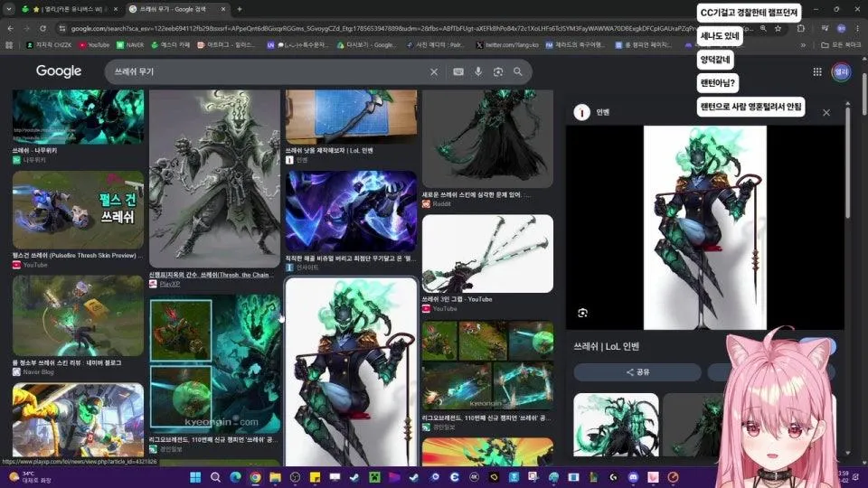The width and height of the screenshot is (868, 488).
Task: Open the PlayXP source link
Action: pos(170,285)
